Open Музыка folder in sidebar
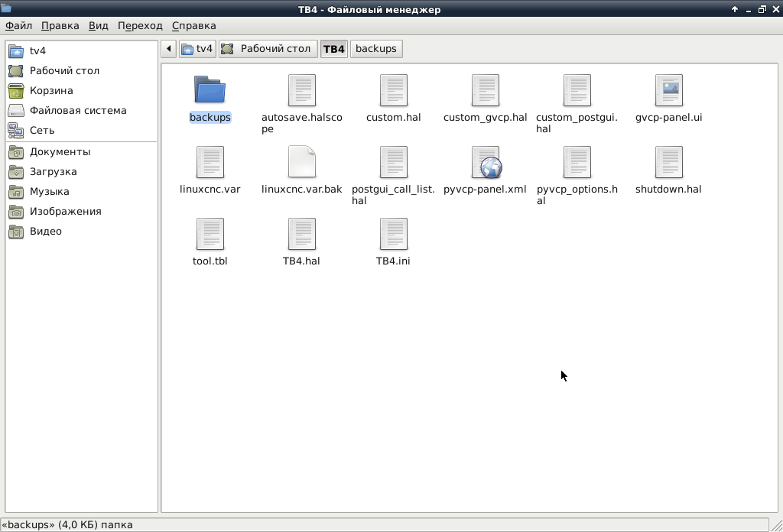The height and width of the screenshot is (532, 783). click(81, 192)
